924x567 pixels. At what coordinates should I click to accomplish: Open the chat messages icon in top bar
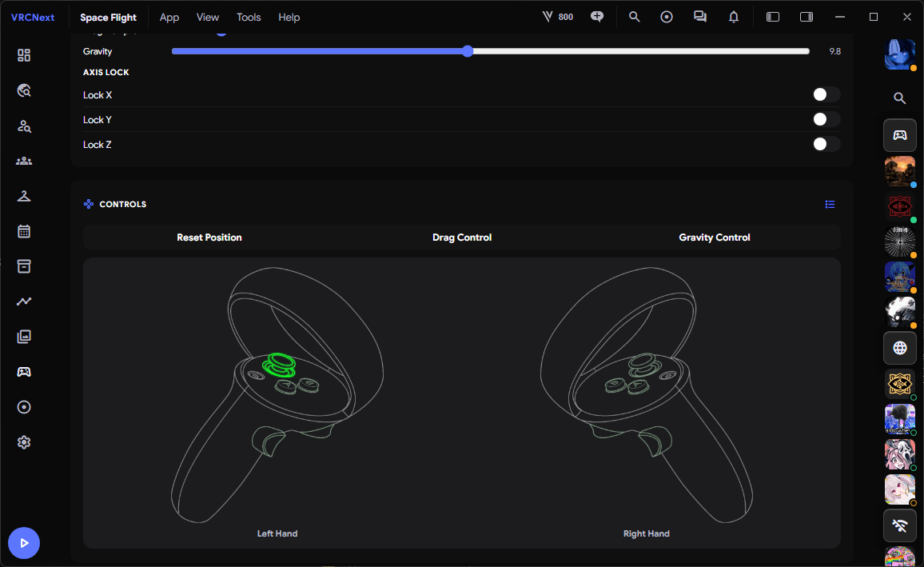700,17
